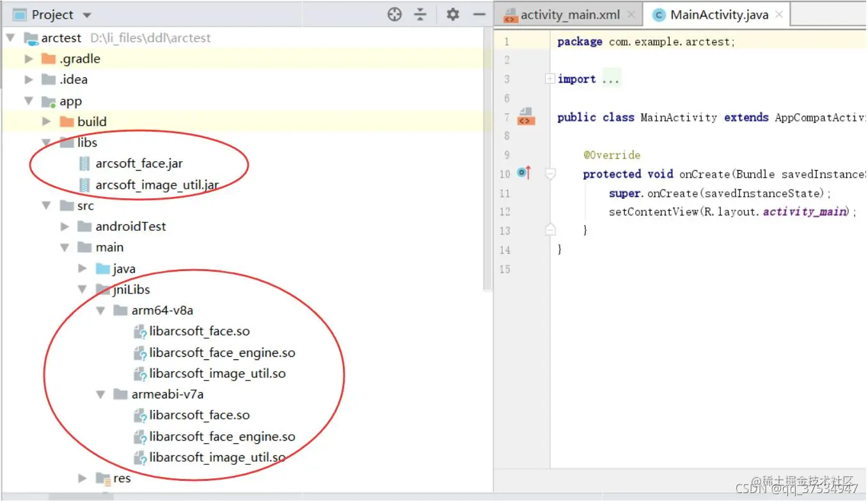Expand the java folder
This screenshot has width=868, height=502.
coord(82,269)
